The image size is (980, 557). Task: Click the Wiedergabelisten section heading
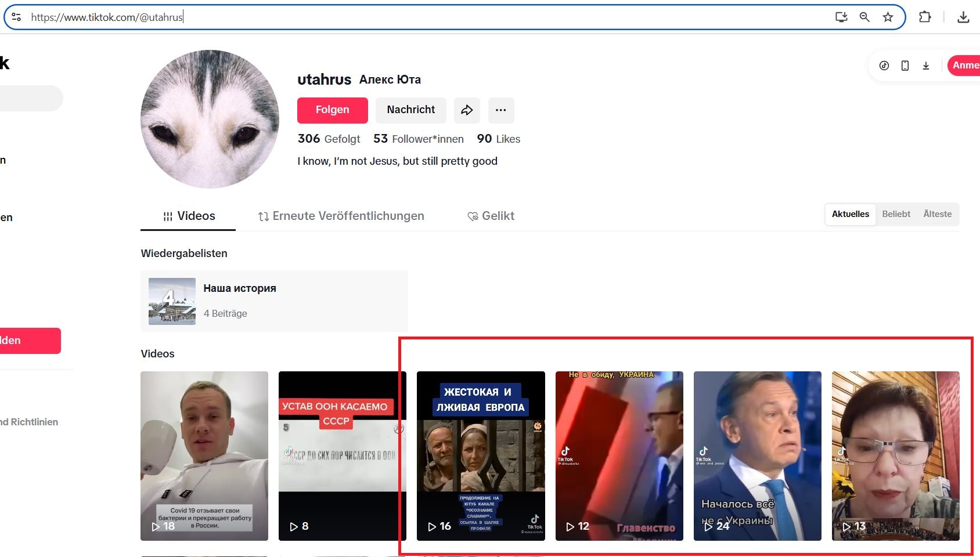tap(184, 254)
